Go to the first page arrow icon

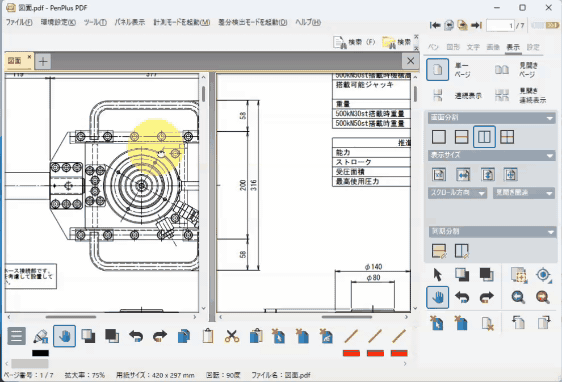click(x=435, y=25)
